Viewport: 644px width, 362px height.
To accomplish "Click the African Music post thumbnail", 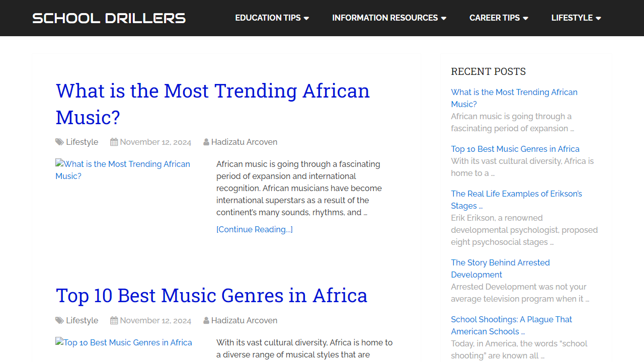I will click(x=123, y=170).
